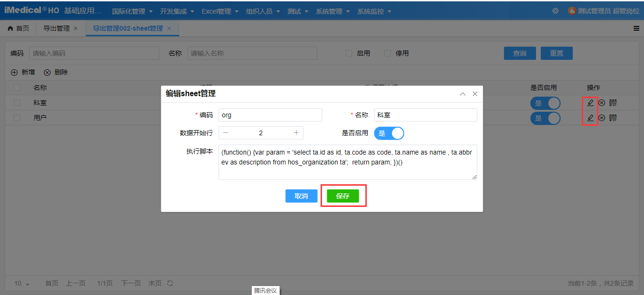644x295 pixels.
Task: Increase 数据开始行 using the plus stepper
Action: click(296, 133)
